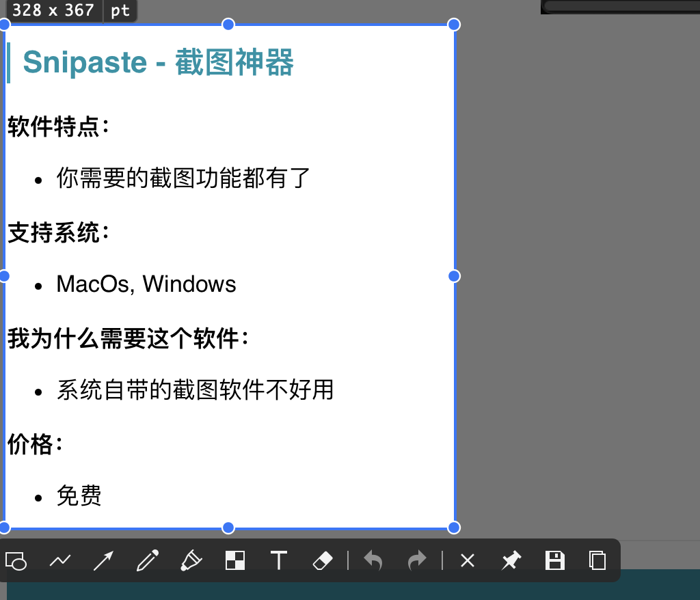Click the 我为什么需要这个软件 heading
This screenshot has width=700, height=600.
(x=128, y=338)
